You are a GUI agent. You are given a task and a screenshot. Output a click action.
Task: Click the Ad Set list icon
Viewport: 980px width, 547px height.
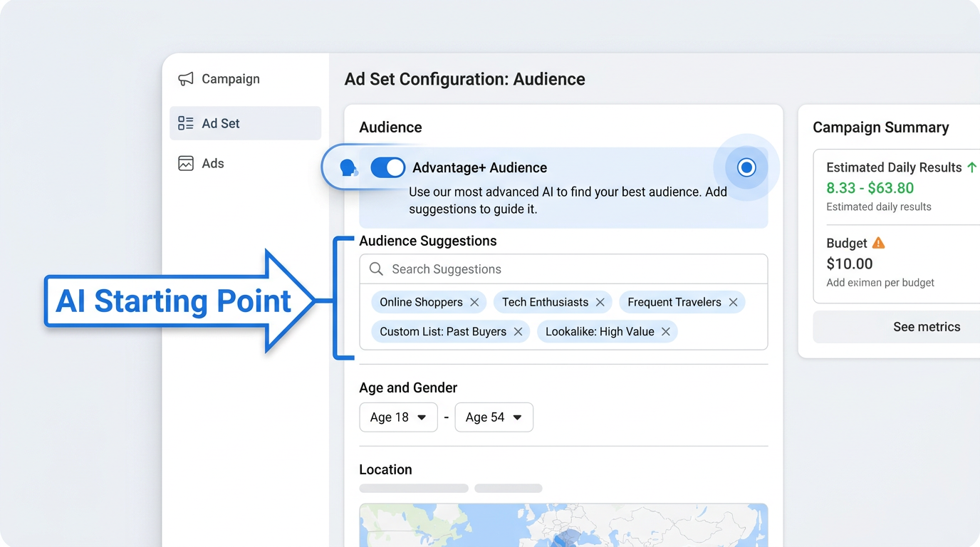click(186, 123)
